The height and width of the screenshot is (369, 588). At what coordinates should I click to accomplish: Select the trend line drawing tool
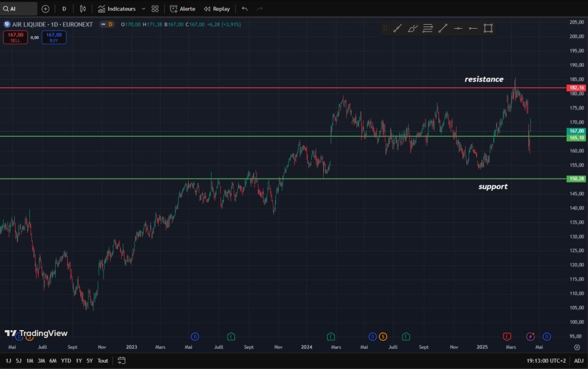point(442,28)
